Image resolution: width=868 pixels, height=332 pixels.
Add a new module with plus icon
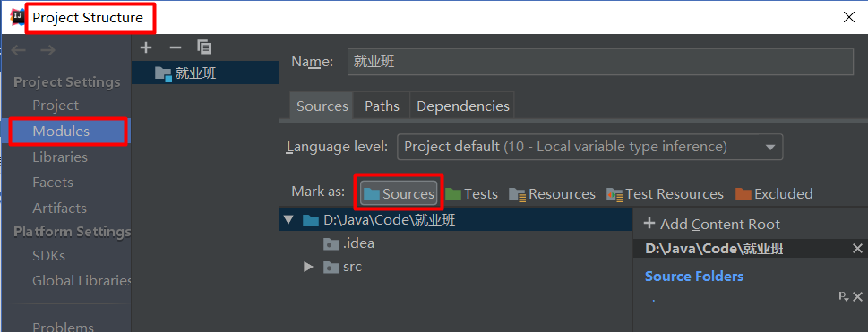point(146,47)
